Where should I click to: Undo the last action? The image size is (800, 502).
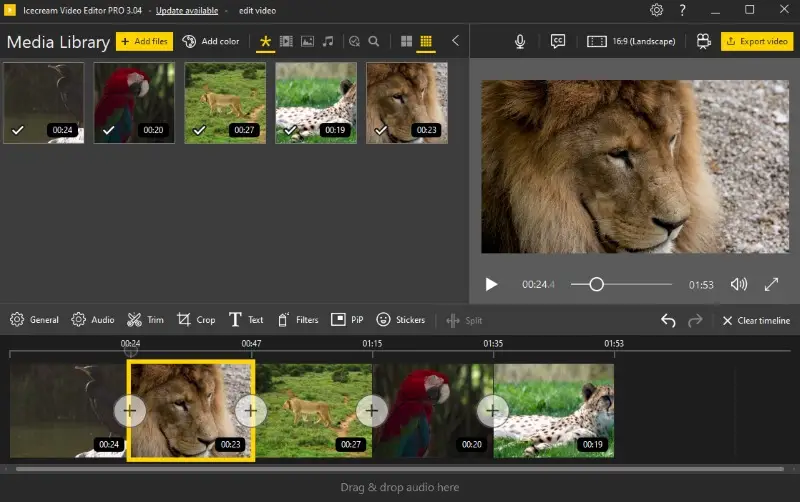coord(668,320)
